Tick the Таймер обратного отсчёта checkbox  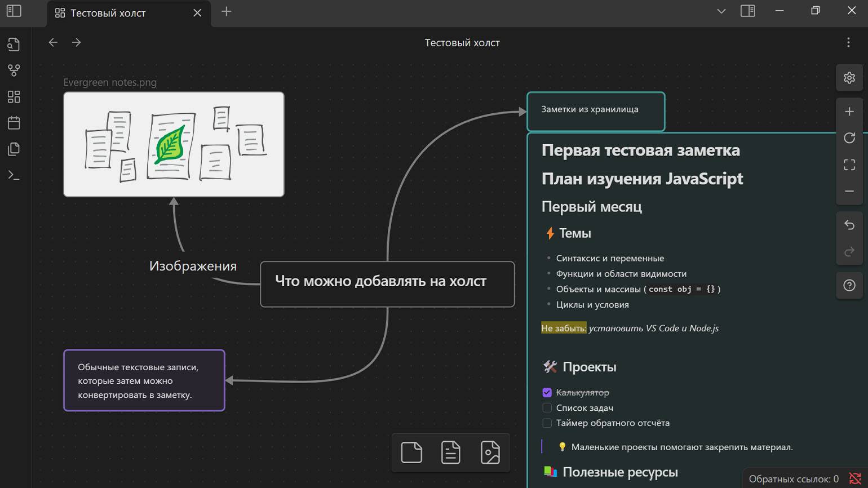pos(547,423)
